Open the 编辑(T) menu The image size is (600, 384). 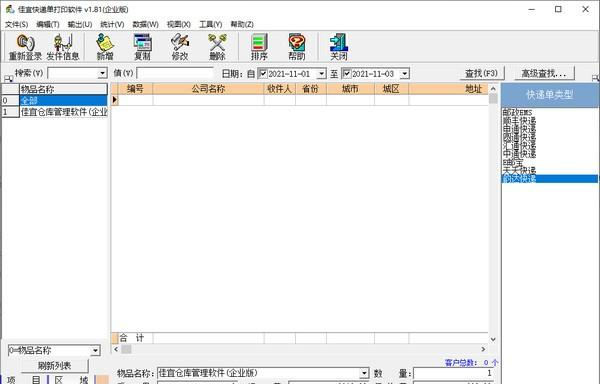click(x=48, y=24)
